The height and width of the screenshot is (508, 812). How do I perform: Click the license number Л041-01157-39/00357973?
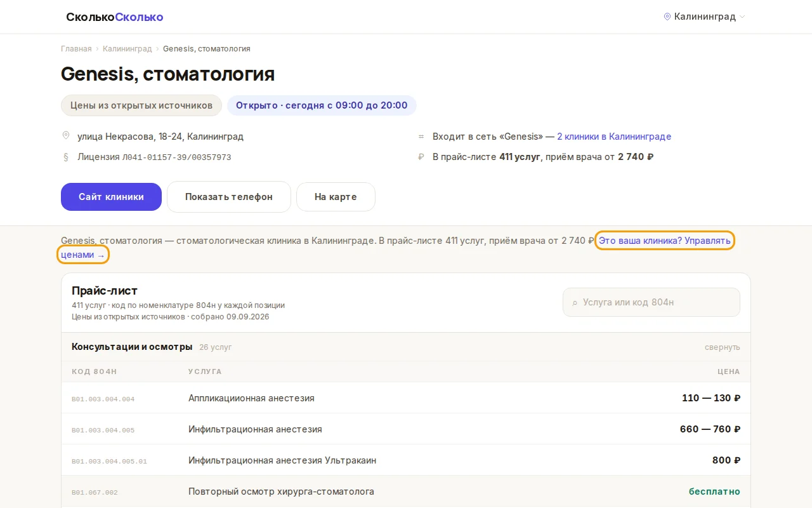(x=176, y=157)
